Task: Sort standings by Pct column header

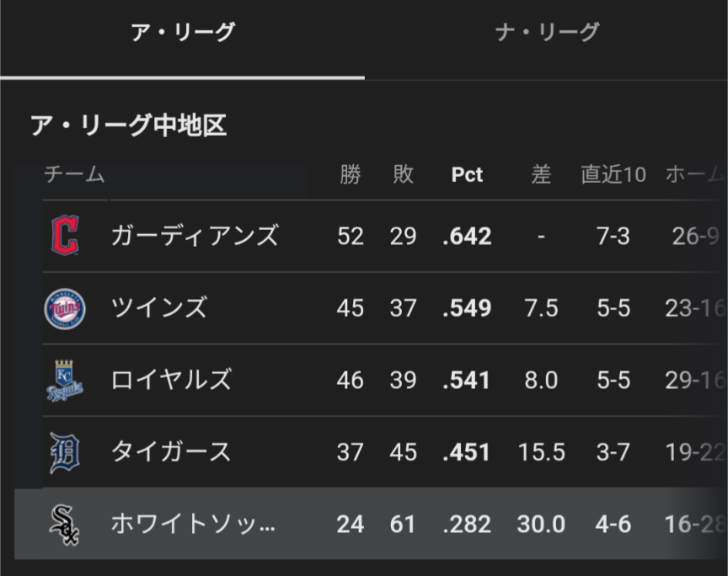Action: [467, 174]
